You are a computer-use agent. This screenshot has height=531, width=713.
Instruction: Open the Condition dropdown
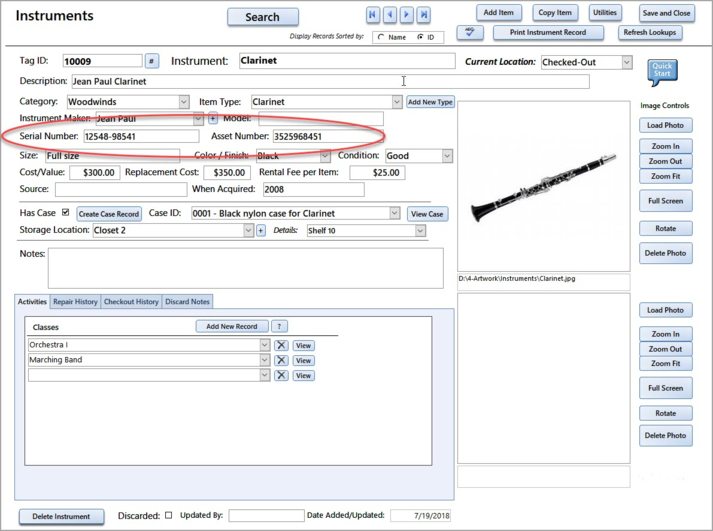click(446, 156)
